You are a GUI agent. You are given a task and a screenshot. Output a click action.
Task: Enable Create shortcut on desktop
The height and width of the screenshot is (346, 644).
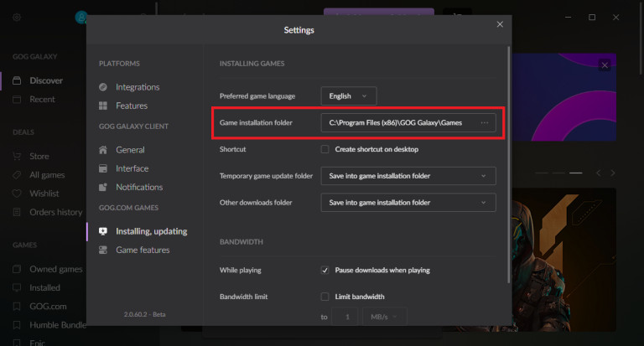325,149
